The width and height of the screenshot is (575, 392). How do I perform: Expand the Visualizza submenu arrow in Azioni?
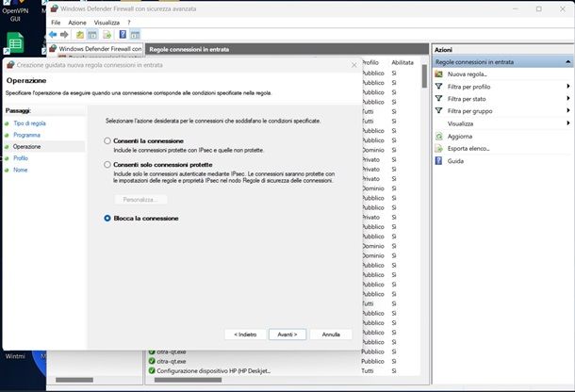567,123
